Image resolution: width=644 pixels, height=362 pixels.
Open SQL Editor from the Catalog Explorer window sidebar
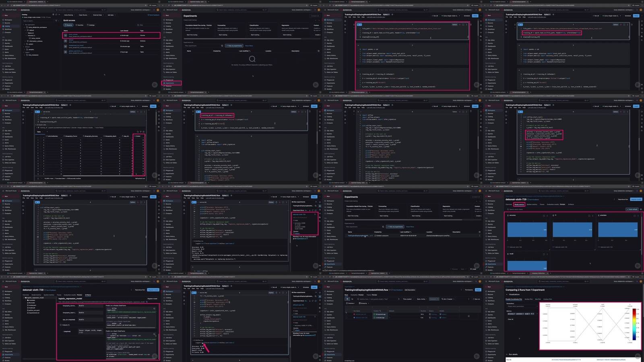click(8, 40)
